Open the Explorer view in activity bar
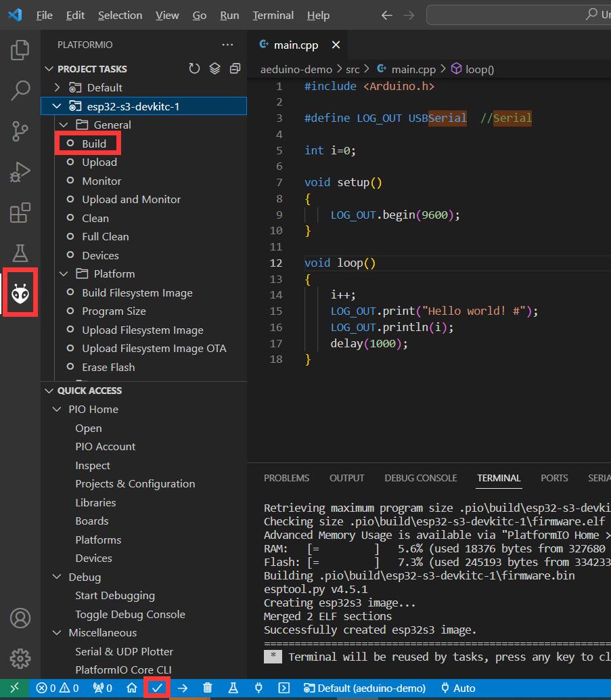Image resolution: width=611 pixels, height=700 pixels. [20, 49]
